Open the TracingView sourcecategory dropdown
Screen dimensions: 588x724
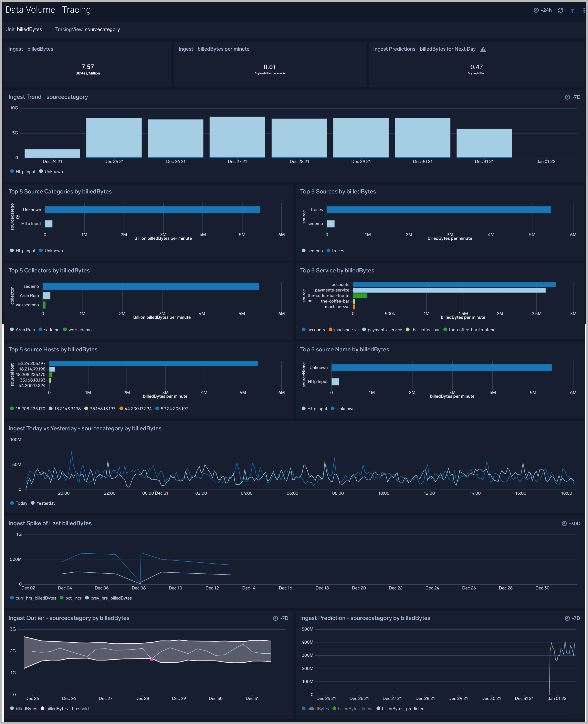[103, 30]
